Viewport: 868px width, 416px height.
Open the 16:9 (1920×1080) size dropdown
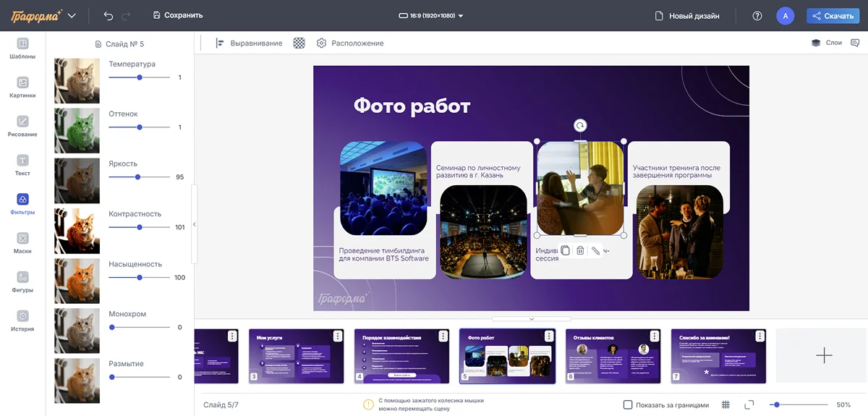[x=431, y=15]
